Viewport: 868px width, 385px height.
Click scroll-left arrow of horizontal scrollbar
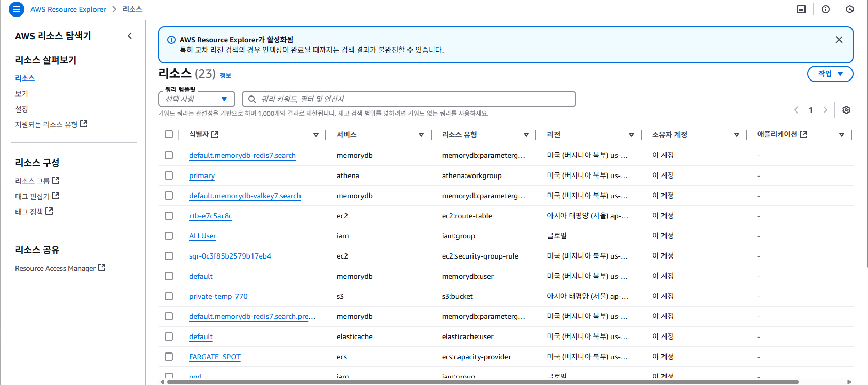click(162, 382)
